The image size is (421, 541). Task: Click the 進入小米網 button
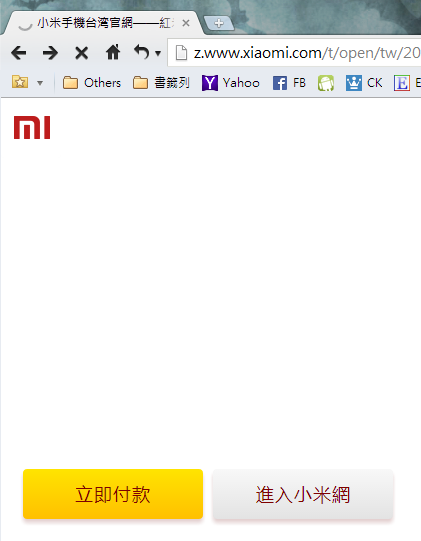303,494
